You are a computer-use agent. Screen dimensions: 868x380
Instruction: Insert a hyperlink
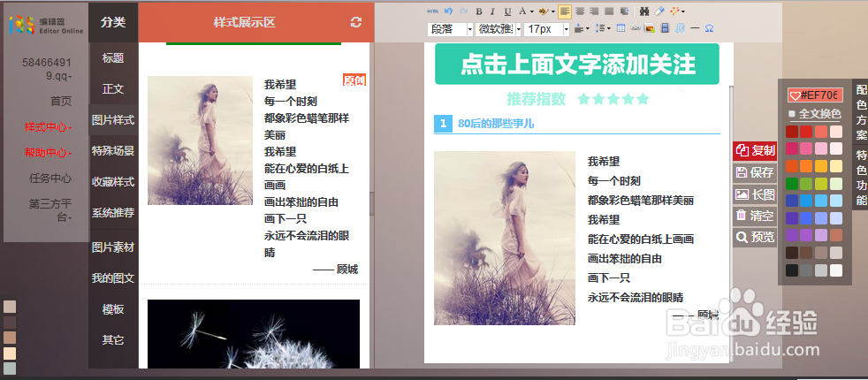point(636,28)
